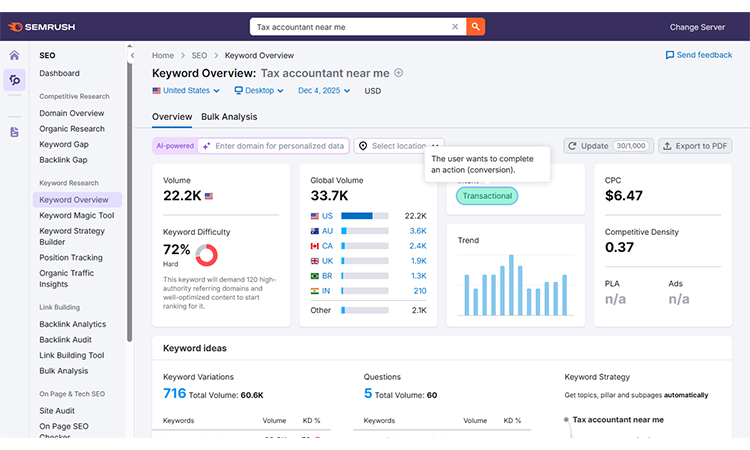Open the Select location dropdown
The width and height of the screenshot is (750, 450).
pyautogui.click(x=399, y=146)
